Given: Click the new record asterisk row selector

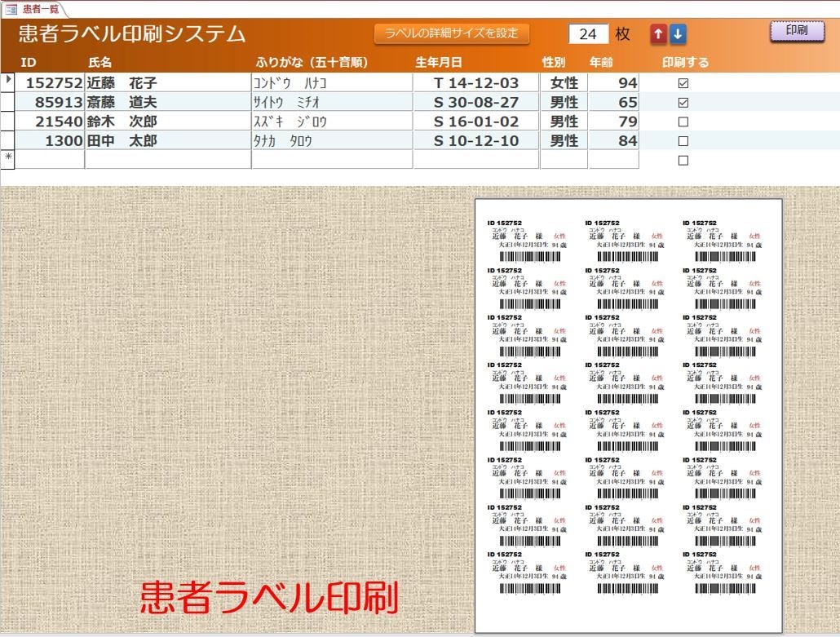Looking at the screenshot, I should (x=7, y=160).
